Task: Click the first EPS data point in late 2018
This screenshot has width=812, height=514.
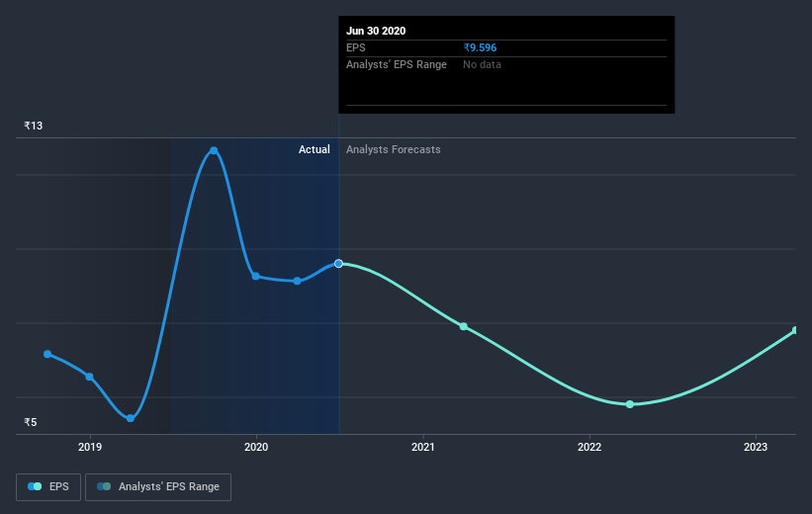Action: tap(47, 354)
